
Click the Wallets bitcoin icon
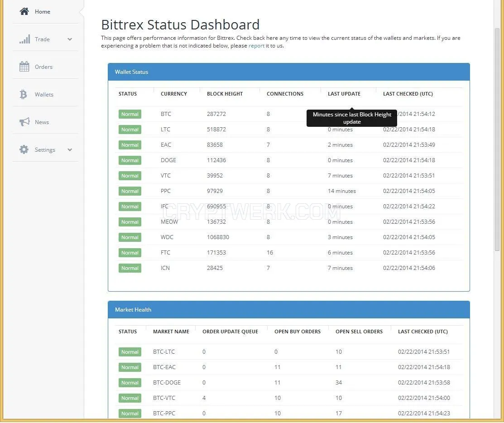(x=24, y=94)
